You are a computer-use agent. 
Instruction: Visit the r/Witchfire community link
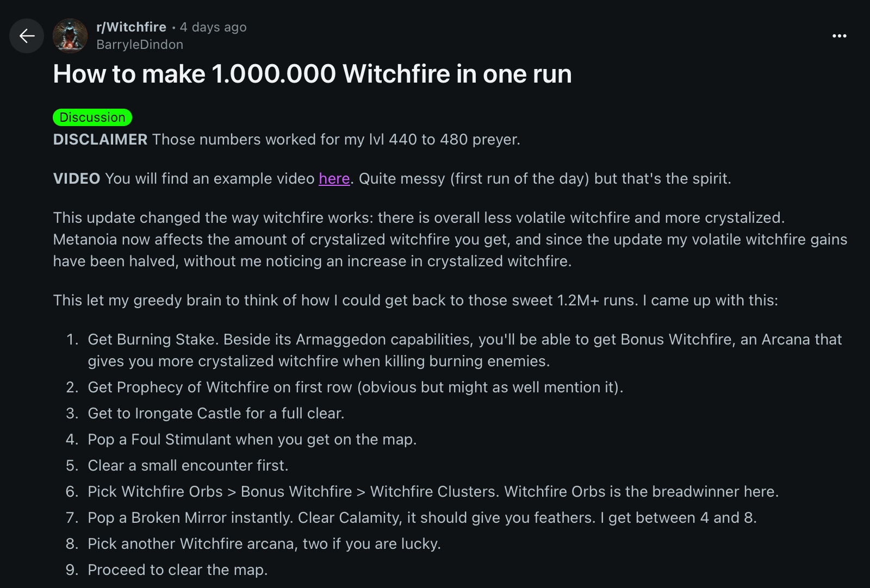point(131,27)
